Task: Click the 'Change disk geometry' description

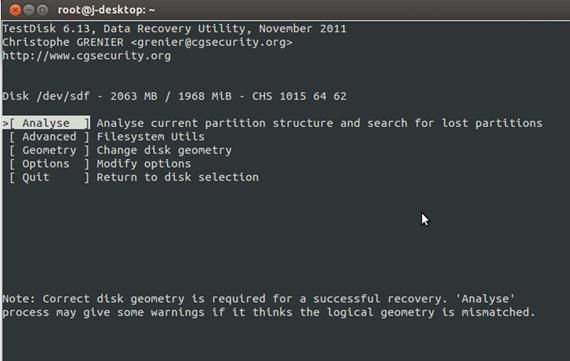Action: point(164,151)
